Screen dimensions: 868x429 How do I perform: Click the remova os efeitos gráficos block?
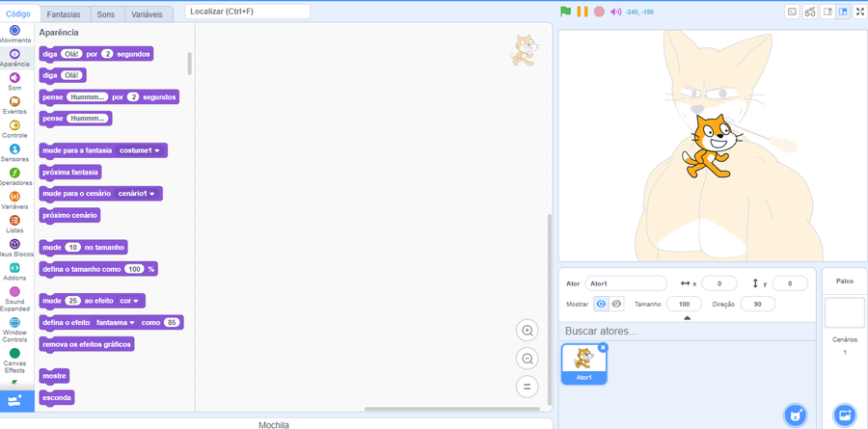pos(87,344)
